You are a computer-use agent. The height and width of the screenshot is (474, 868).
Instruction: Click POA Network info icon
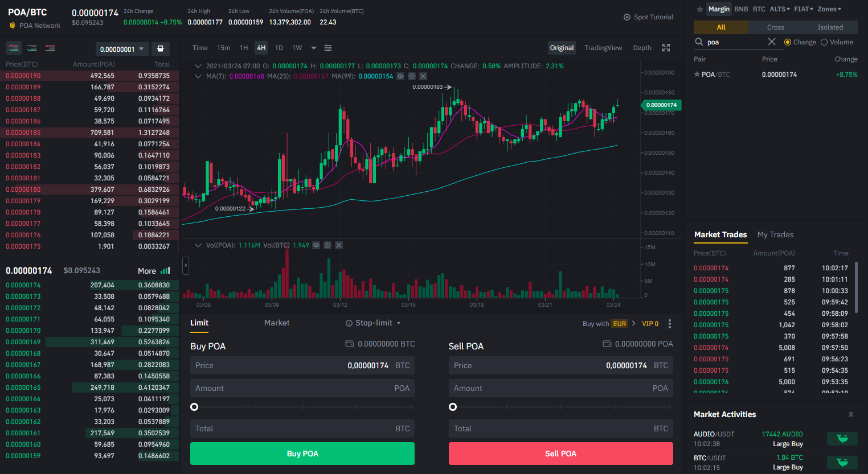(13, 26)
